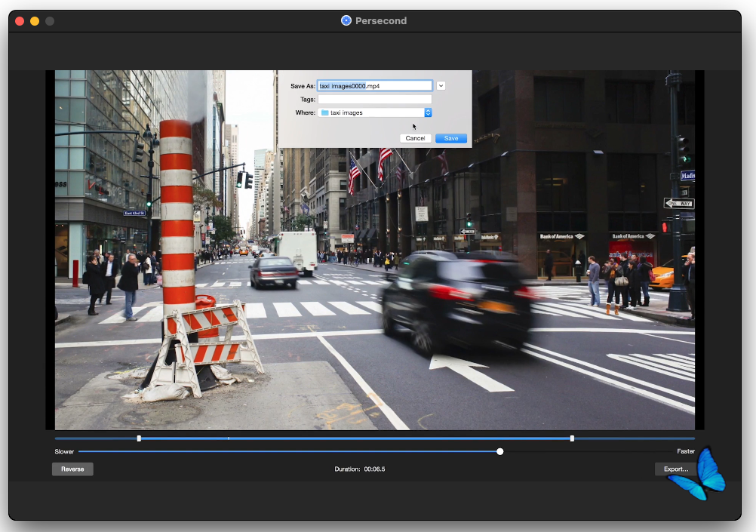Click the speed slider's white round knob
756x532 pixels.
click(499, 451)
